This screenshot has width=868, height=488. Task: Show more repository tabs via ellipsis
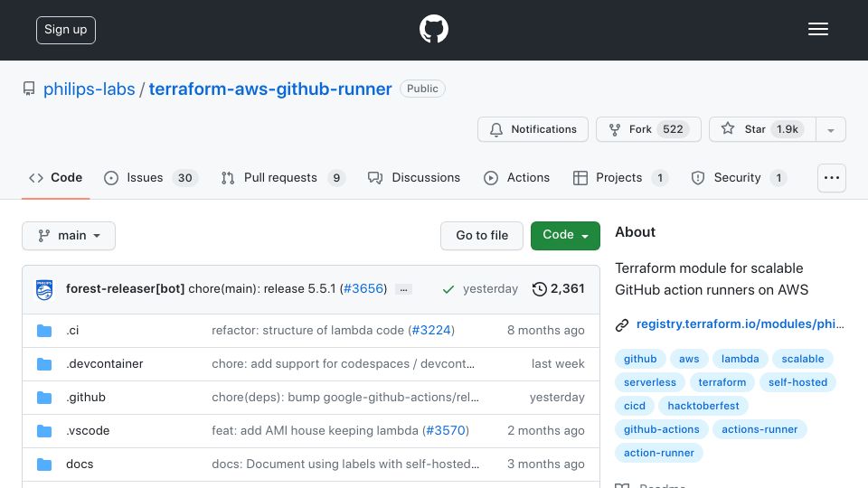pos(832,178)
